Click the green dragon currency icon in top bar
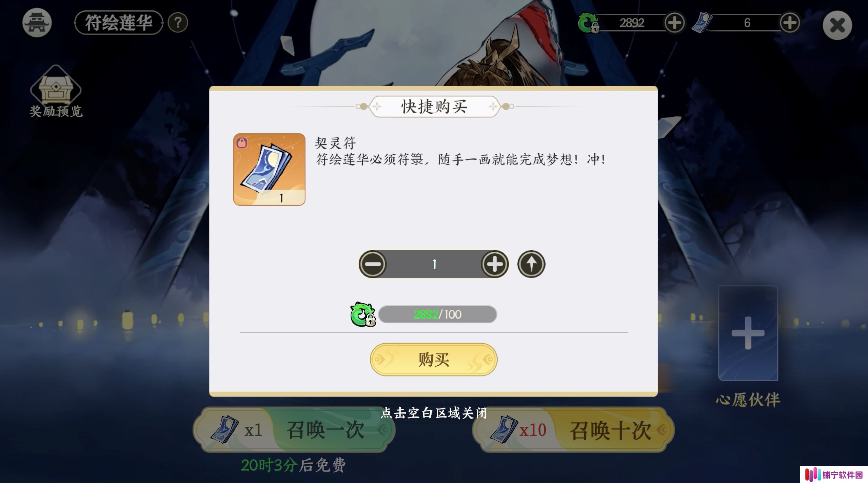 pos(588,23)
